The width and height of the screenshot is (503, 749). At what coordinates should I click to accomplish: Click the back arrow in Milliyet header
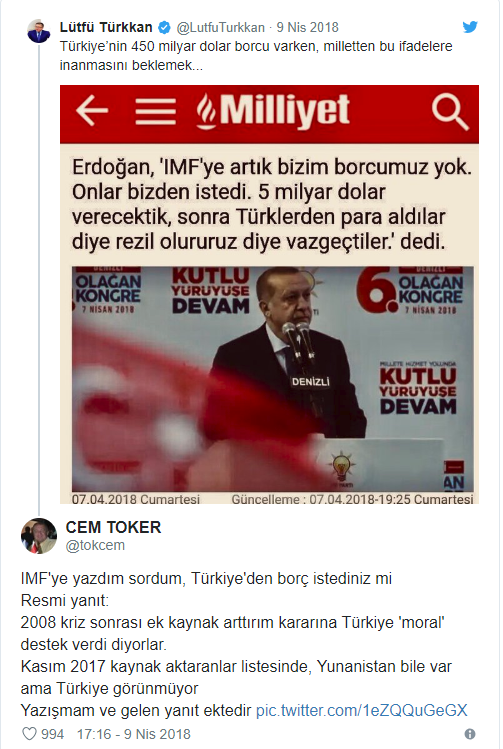coord(92,110)
